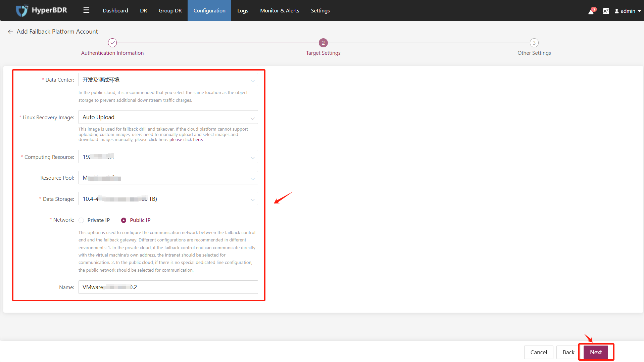Click the language switch icon
644x362 pixels.
pos(606,11)
